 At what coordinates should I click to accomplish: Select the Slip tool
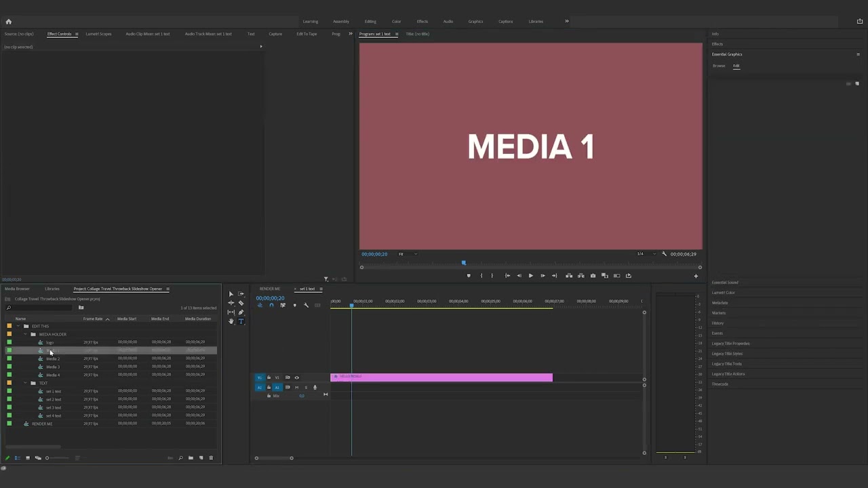pyautogui.click(x=231, y=312)
